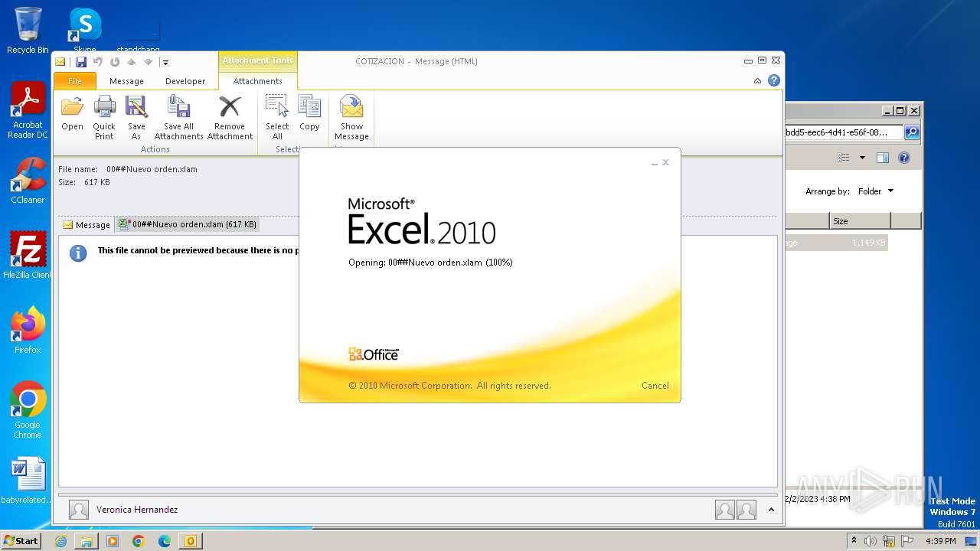Focus the Explorer search field

pyautogui.click(x=844, y=132)
